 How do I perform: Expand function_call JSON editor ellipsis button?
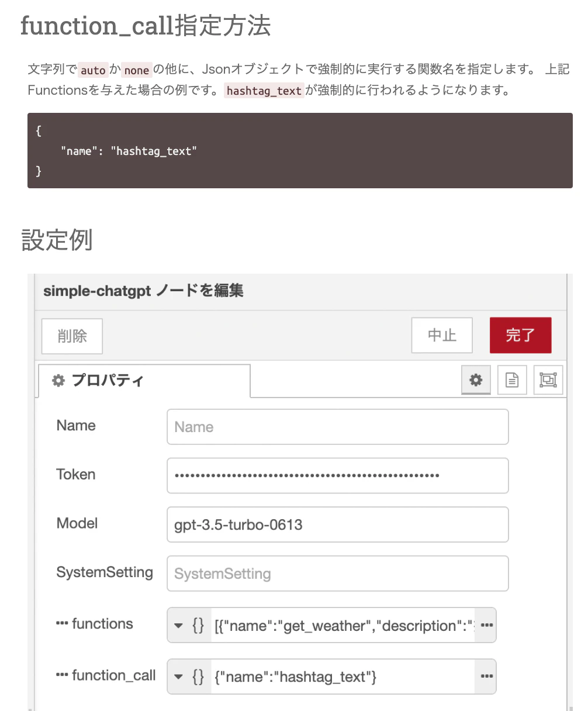point(486,677)
